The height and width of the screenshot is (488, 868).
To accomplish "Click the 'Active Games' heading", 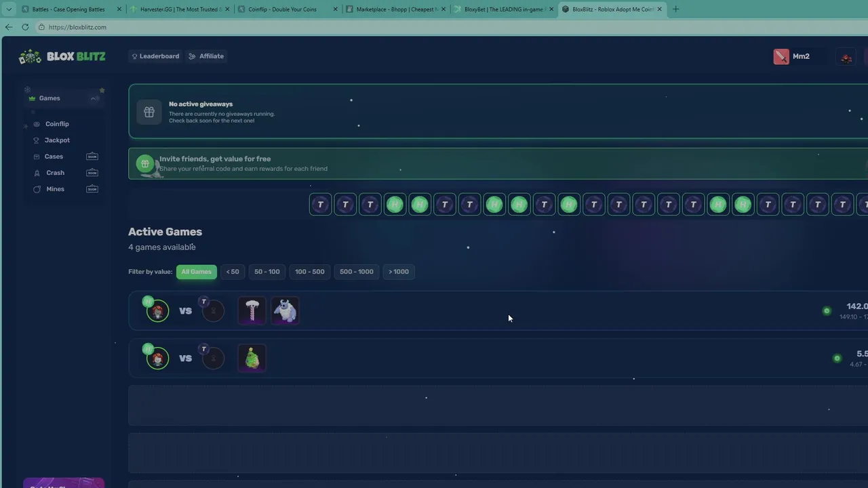I will coord(165,232).
